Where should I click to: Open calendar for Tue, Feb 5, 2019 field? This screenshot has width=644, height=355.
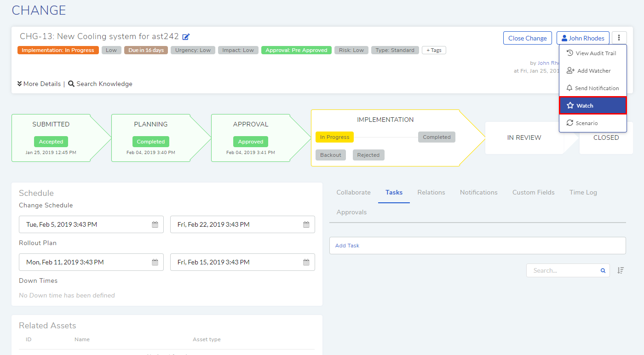155,224
